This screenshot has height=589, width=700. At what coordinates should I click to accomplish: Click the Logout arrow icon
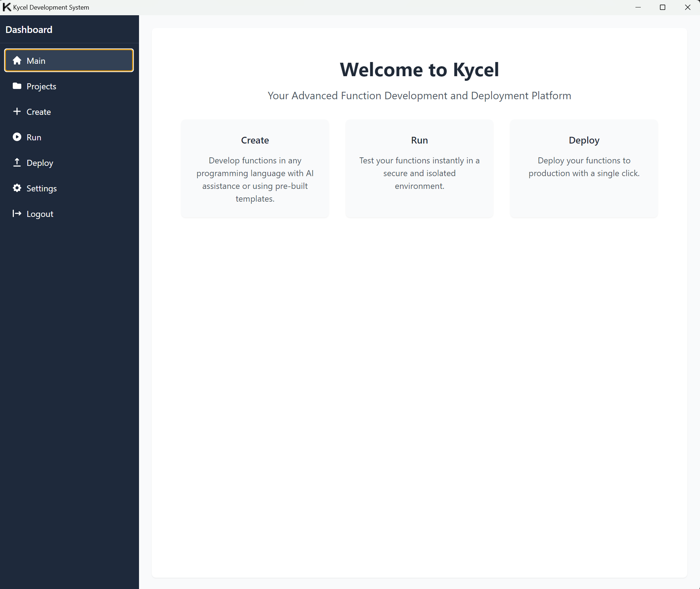[17, 213]
